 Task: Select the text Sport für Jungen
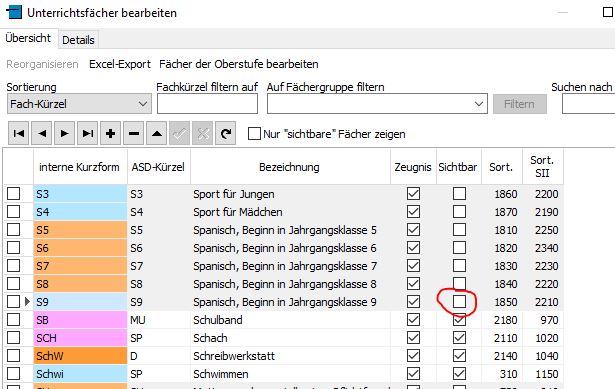[234, 194]
